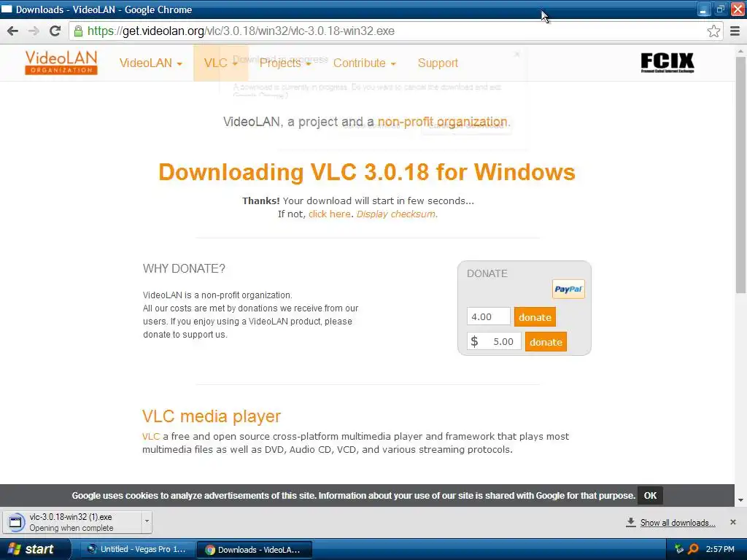Click the VLC media player heading
This screenshot has width=747, height=560.
pos(211,416)
